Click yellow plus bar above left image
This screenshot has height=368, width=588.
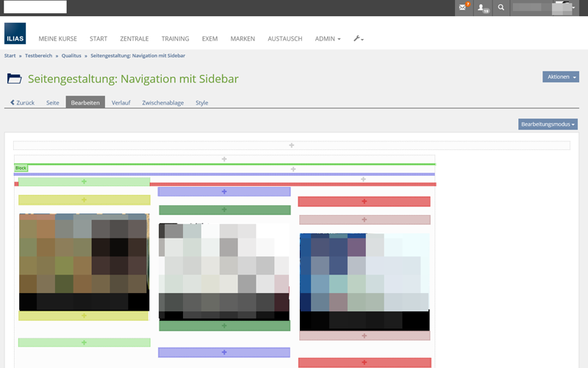point(84,200)
